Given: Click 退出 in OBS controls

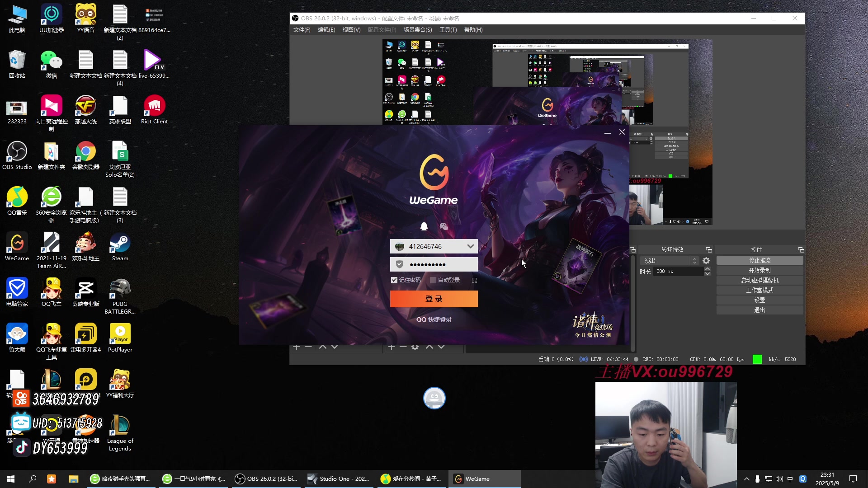Looking at the screenshot, I should (759, 310).
